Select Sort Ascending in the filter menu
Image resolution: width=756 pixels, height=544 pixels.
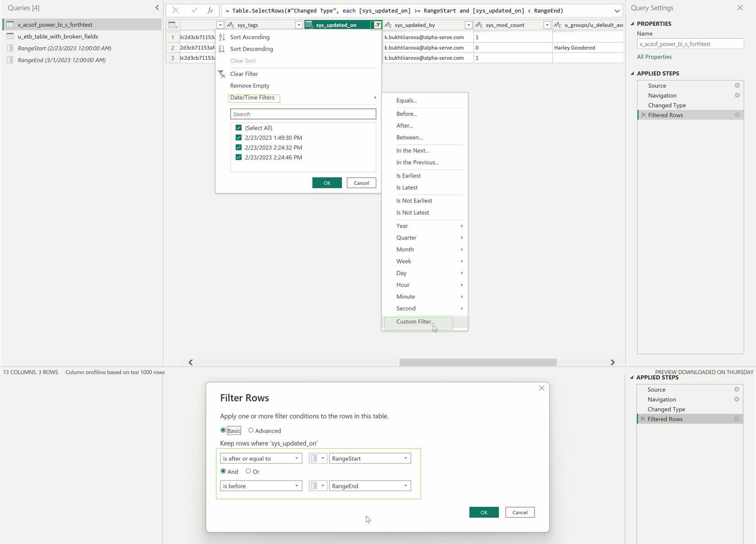[x=250, y=37]
